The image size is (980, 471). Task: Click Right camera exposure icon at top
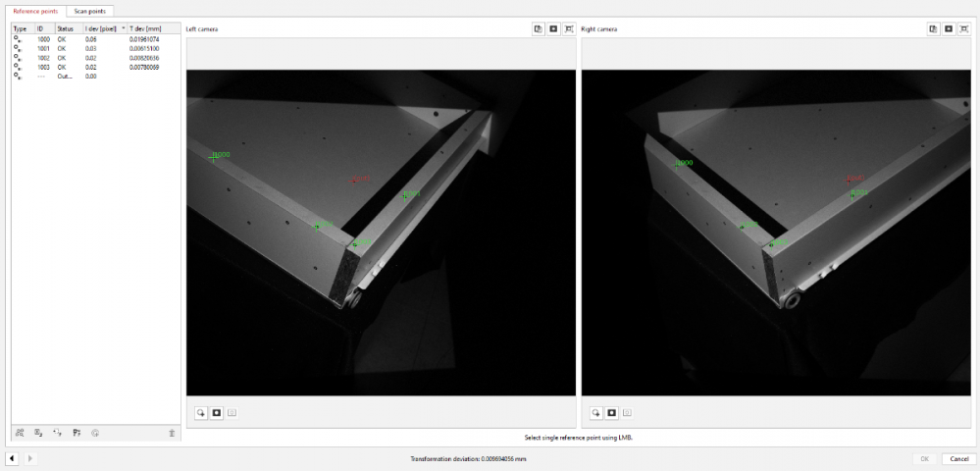[949, 28]
